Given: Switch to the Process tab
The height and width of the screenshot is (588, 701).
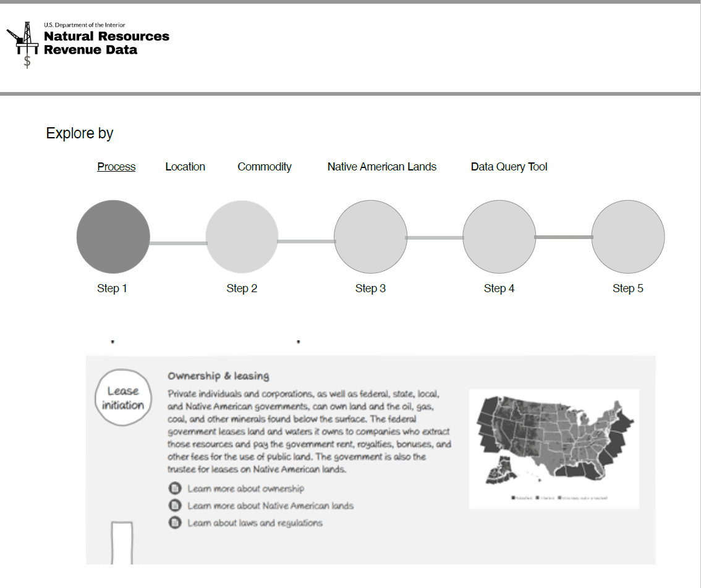Looking at the screenshot, I should 116,167.
